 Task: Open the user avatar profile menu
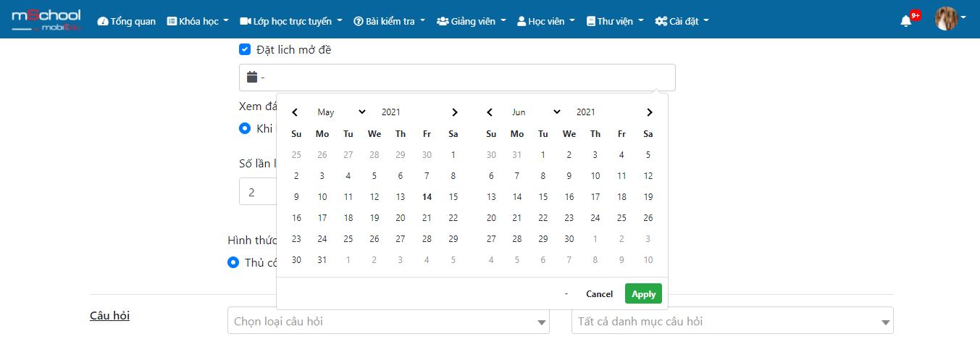click(946, 19)
